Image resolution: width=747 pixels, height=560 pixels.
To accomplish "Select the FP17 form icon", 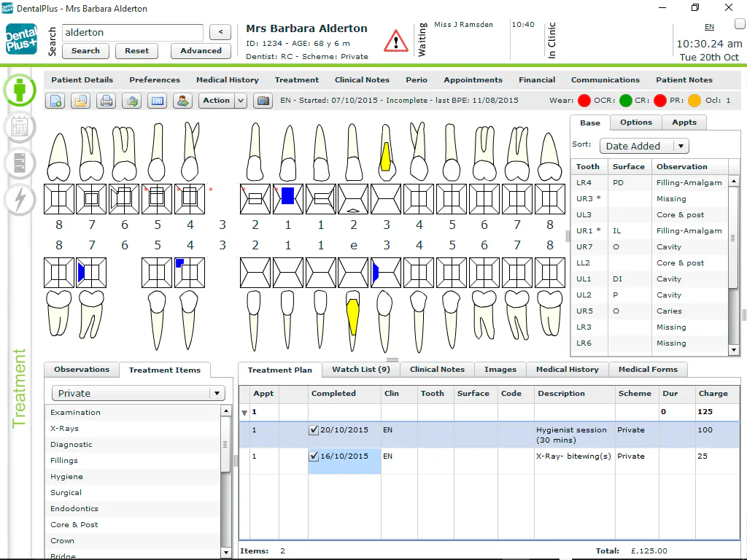I will [157, 101].
